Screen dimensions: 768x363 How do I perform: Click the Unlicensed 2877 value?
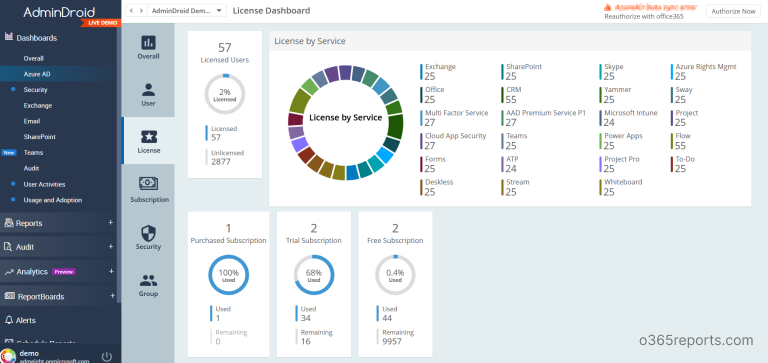coord(220,162)
